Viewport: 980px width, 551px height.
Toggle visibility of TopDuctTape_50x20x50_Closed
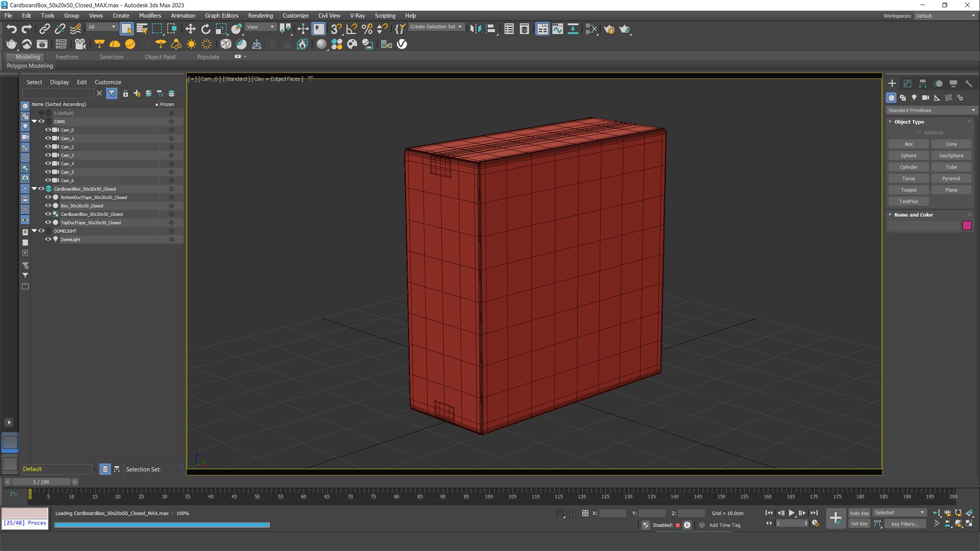[48, 222]
